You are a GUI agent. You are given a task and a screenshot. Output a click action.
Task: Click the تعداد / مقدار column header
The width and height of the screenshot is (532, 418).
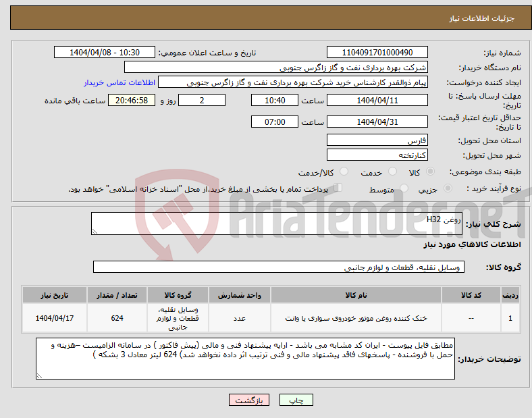117,295
